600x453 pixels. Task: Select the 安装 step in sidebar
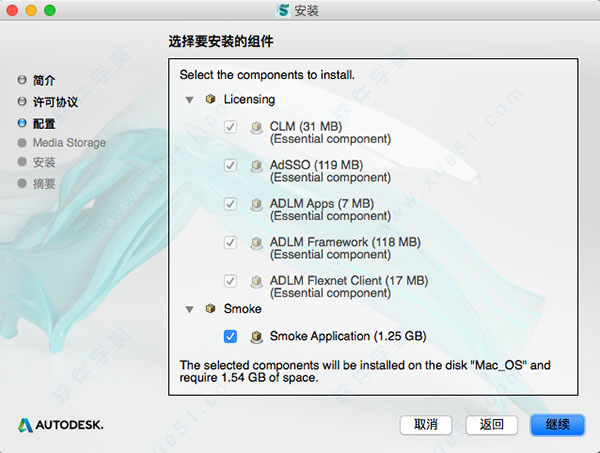pyautogui.click(x=44, y=162)
